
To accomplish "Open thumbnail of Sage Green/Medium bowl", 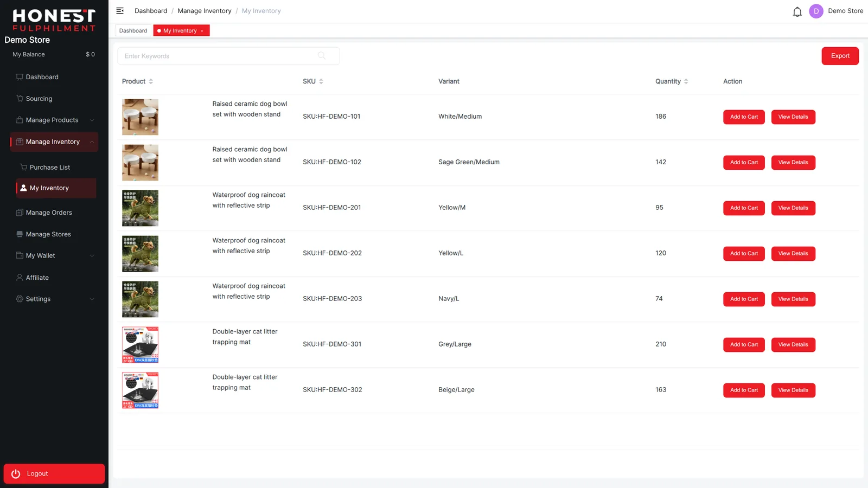I will [x=141, y=163].
